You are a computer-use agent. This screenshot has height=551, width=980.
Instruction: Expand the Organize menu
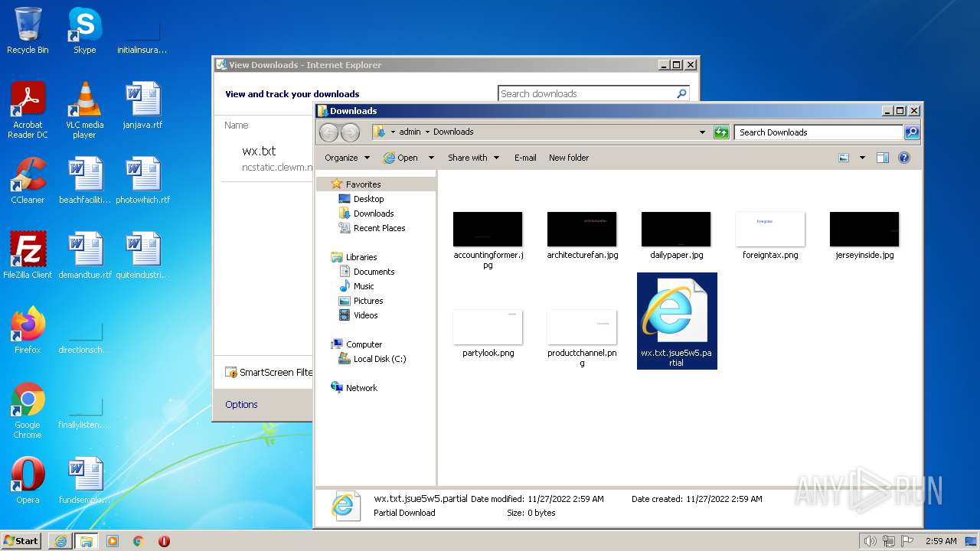tap(347, 158)
